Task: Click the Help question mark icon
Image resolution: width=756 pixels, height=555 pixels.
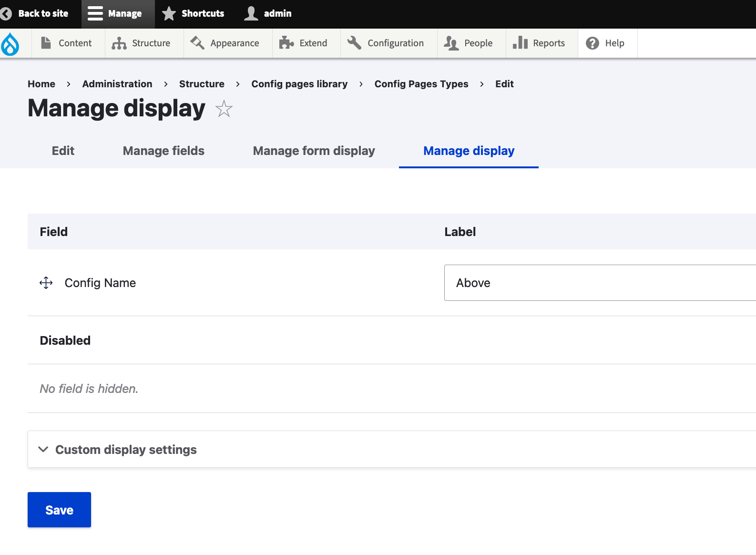Action: point(593,43)
